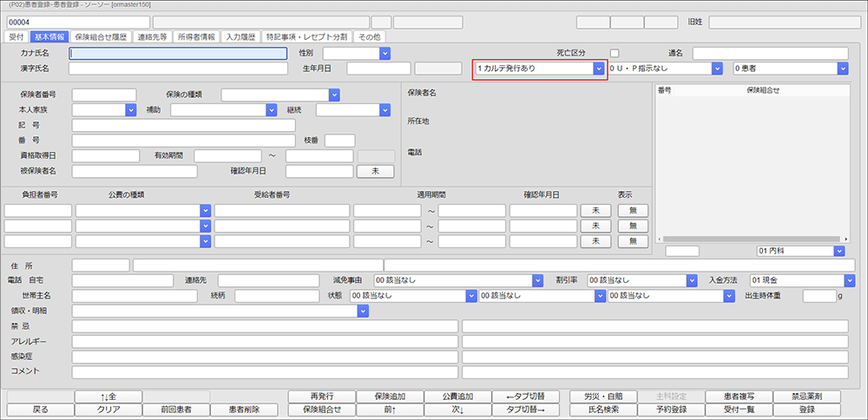Click the ↑↓全 button
Image resolution: width=868 pixels, height=420 pixels.
pyautogui.click(x=108, y=396)
